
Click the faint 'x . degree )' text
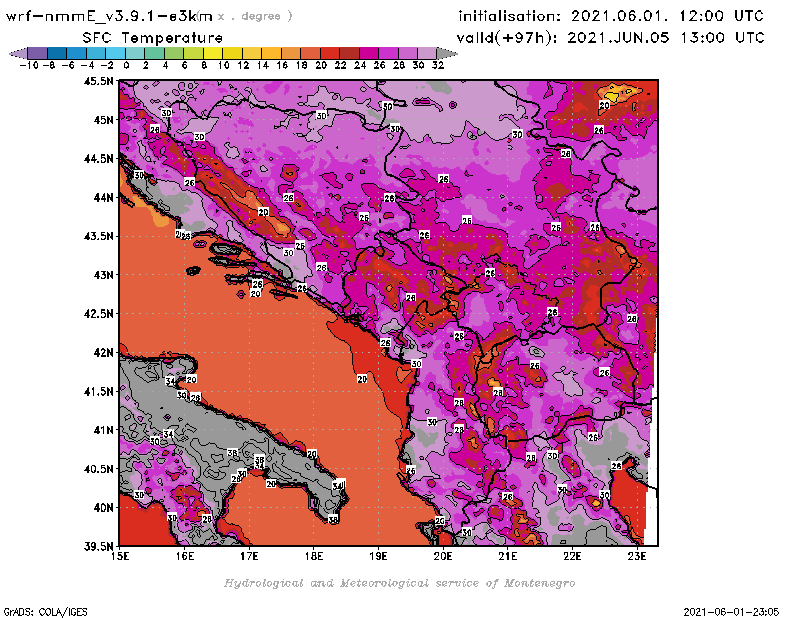(x=255, y=16)
